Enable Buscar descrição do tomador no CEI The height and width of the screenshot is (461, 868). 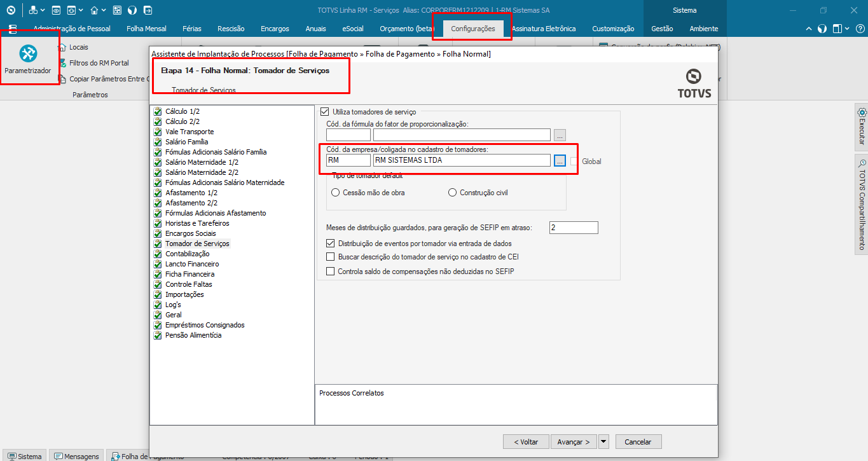[x=330, y=257]
